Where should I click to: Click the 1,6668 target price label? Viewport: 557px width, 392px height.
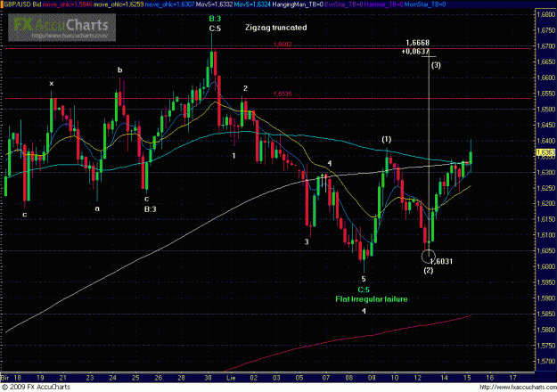[418, 43]
